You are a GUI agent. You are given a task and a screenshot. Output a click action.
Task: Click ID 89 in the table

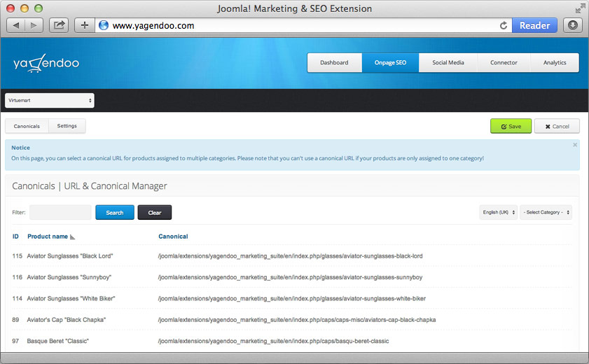15,320
